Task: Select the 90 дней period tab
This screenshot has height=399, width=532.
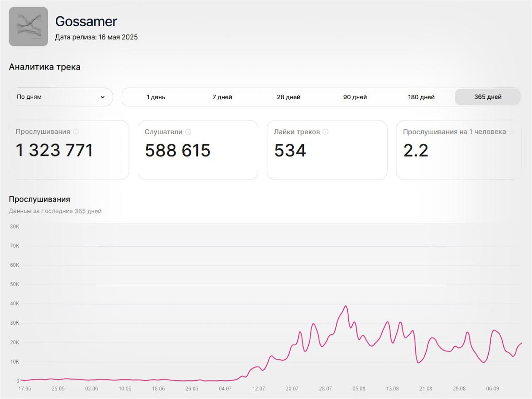Action: coord(355,97)
